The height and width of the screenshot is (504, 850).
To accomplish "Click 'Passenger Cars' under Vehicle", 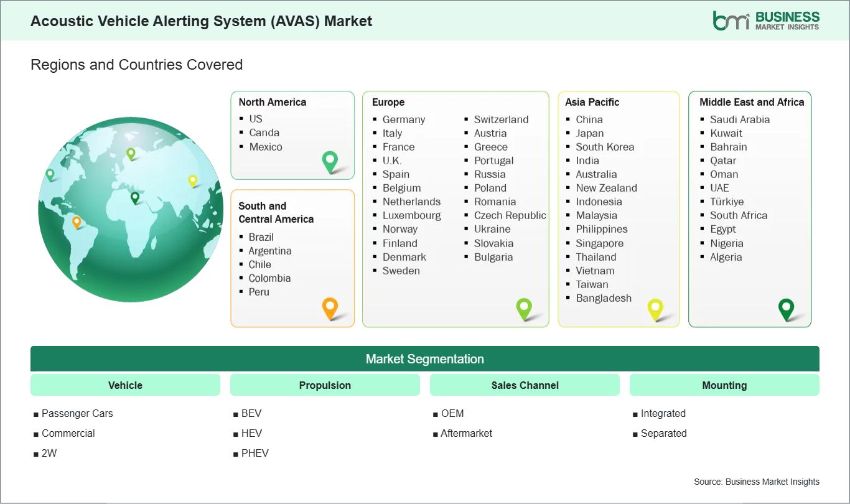I will click(77, 413).
